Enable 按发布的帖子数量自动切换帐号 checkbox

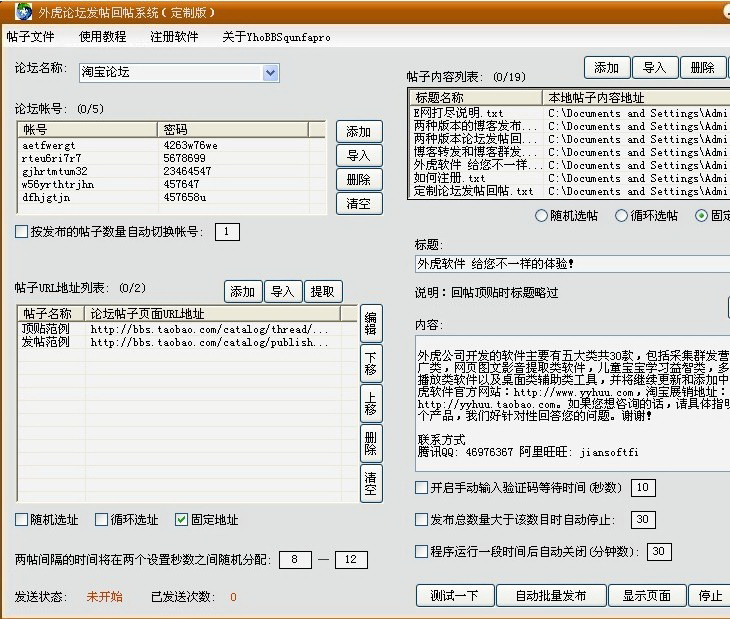click(22, 232)
